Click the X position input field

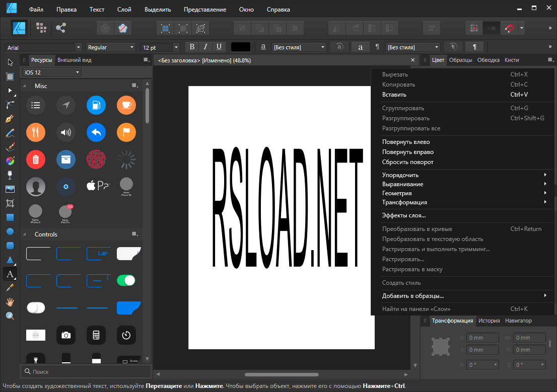click(x=482, y=338)
